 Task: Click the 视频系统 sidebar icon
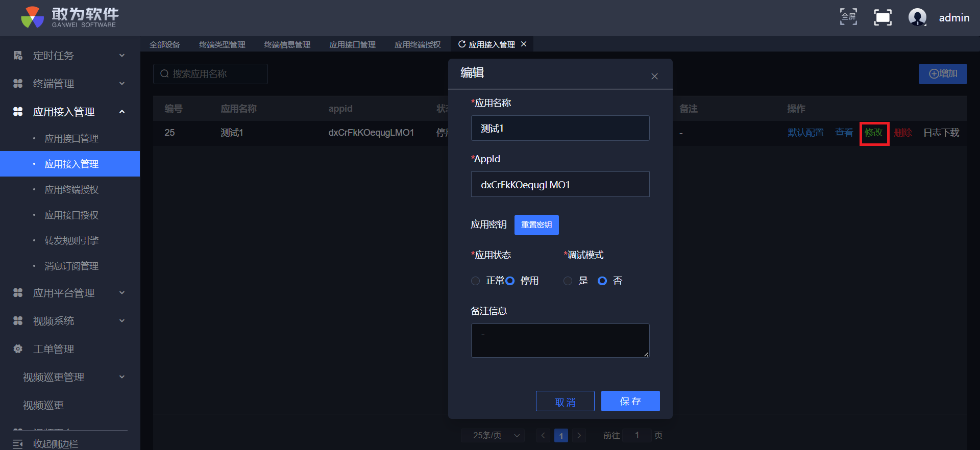[18, 321]
